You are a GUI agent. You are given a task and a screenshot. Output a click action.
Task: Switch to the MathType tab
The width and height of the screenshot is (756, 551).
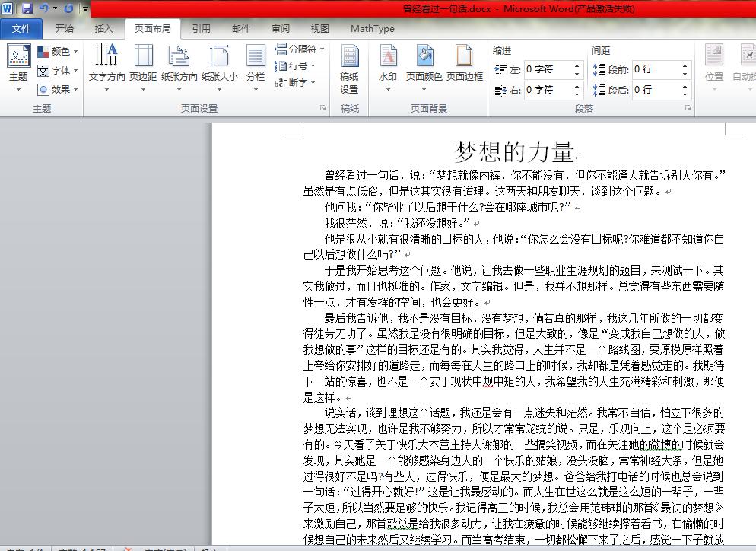tap(372, 29)
